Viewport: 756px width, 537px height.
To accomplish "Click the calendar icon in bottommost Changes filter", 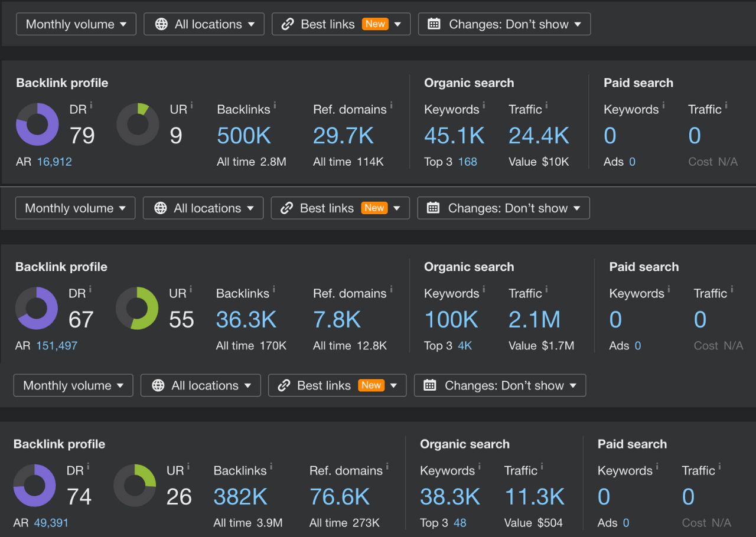I will coord(430,385).
